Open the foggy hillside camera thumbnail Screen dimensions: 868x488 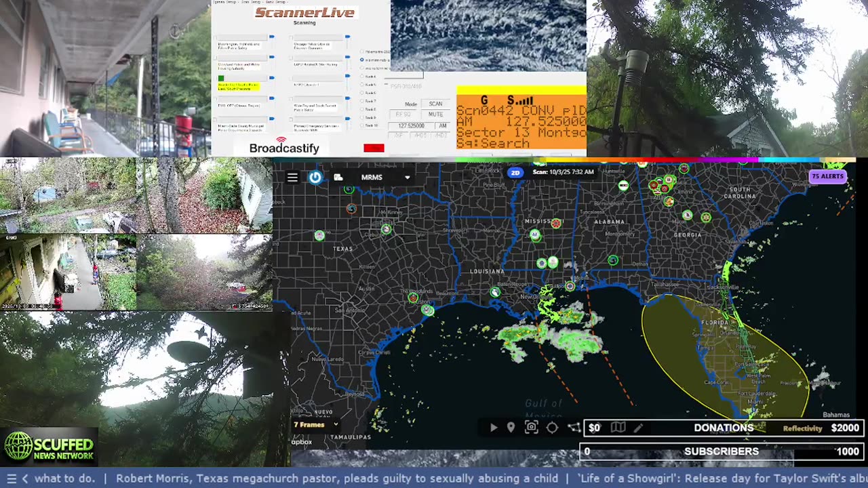coord(204,272)
